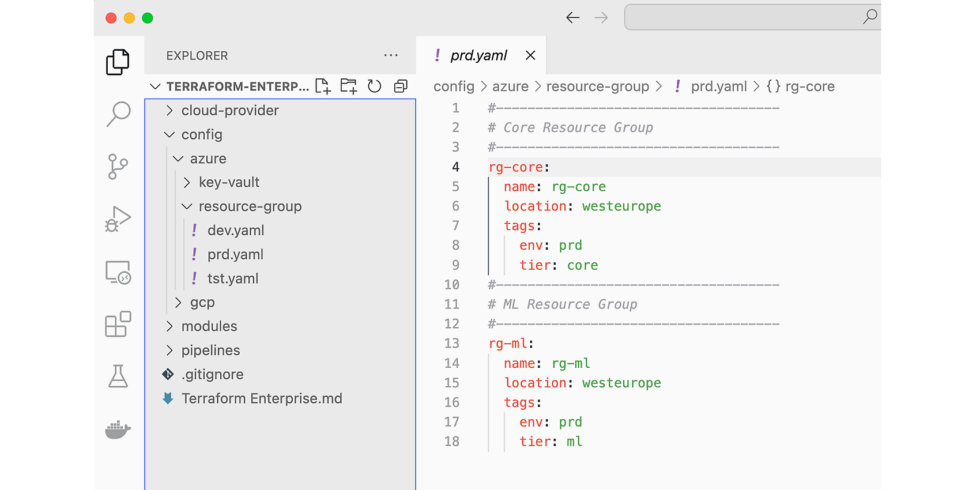Click the config breadcrumb segment
This screenshot has height=490, width=980.
454,86
